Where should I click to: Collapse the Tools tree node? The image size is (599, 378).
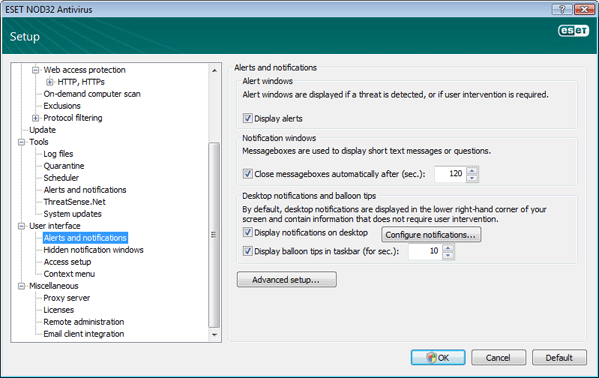(21, 142)
